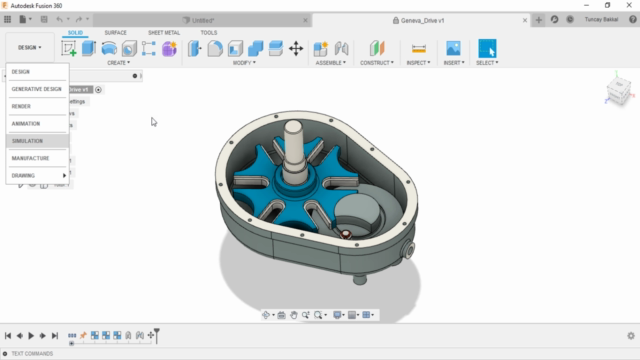The image size is (640, 360).
Task: Switch to the Tools tab
Action: click(x=209, y=33)
